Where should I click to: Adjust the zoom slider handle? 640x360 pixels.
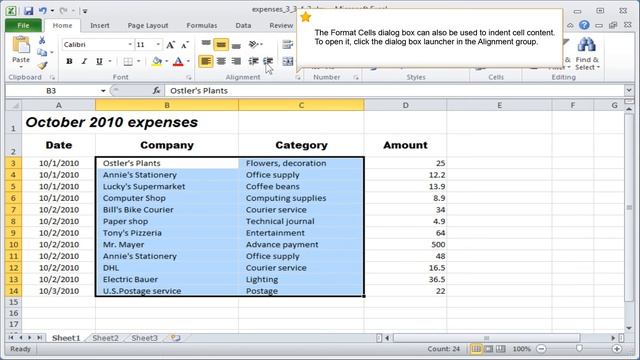(579, 349)
